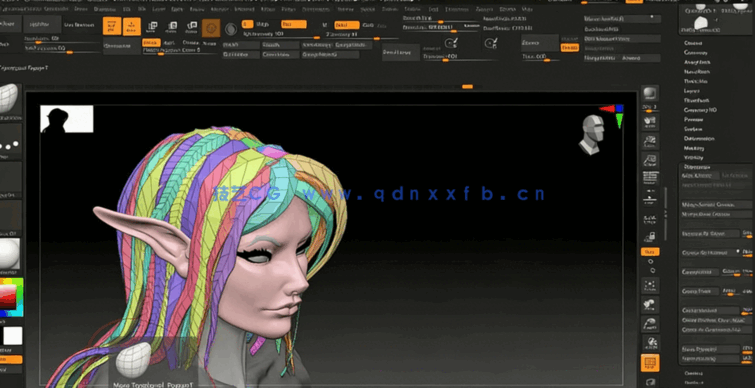Viewport: 755px width, 388px height.
Task: Click the BPR render icon
Action: coord(650,93)
